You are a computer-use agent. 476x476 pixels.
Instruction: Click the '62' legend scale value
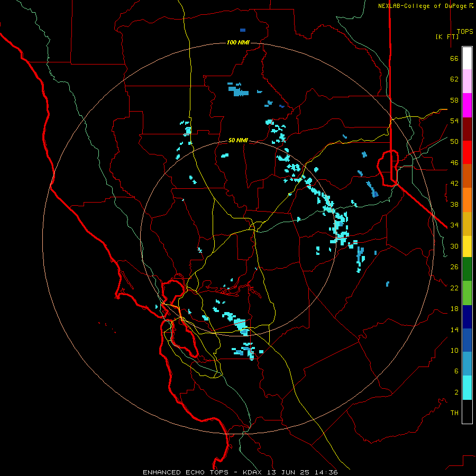pyautogui.click(x=454, y=79)
